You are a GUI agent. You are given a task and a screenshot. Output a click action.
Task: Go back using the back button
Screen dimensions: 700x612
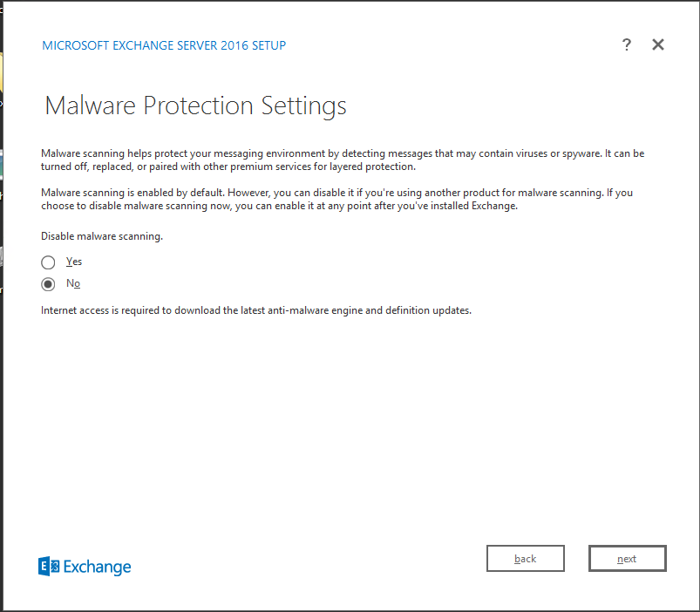click(x=525, y=559)
